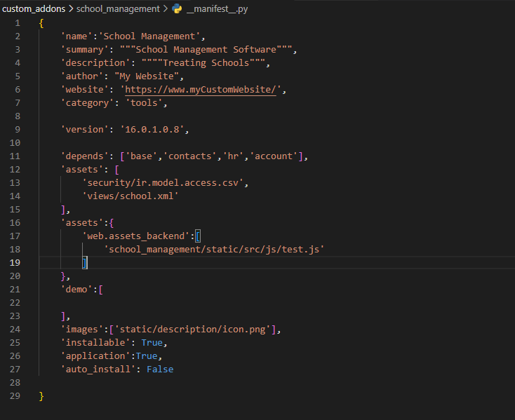This screenshot has height=420, width=515.
Task: Click the 'summary' key text
Action: coord(84,50)
